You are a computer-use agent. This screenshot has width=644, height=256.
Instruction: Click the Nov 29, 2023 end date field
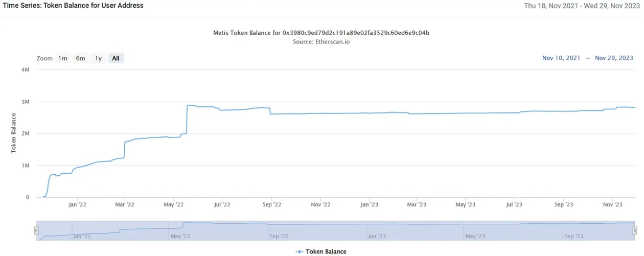point(614,58)
